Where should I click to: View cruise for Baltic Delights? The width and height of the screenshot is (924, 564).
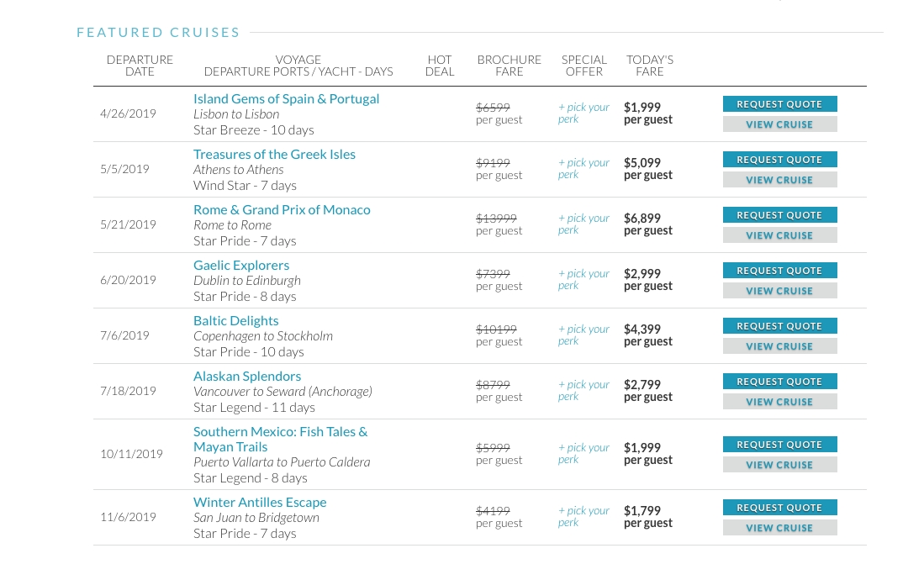pos(779,346)
